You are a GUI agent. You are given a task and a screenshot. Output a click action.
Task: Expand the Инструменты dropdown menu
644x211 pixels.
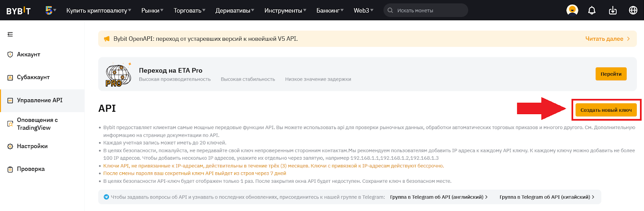tap(285, 10)
